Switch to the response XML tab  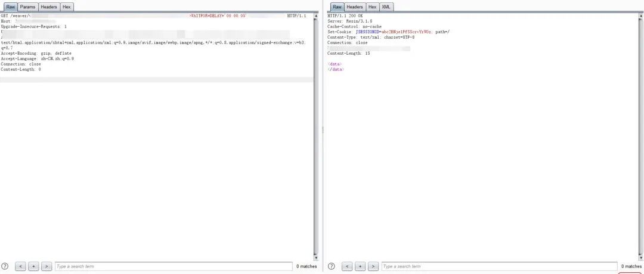point(386,7)
